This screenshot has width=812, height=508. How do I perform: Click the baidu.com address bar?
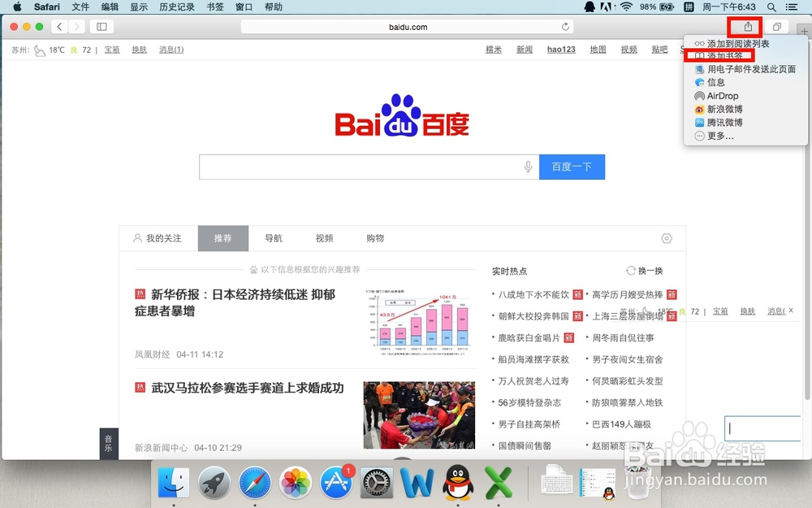408,27
